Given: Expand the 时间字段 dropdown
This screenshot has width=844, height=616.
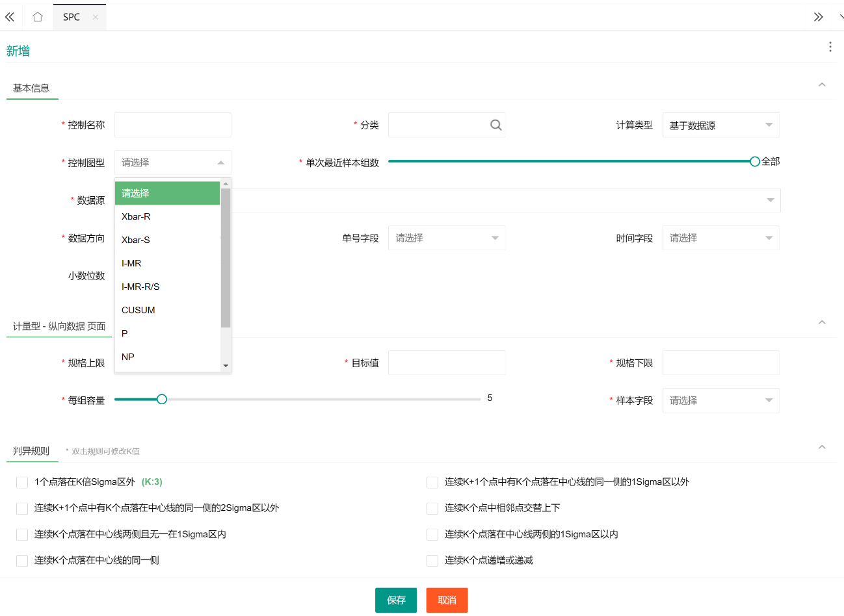Looking at the screenshot, I should click(720, 238).
